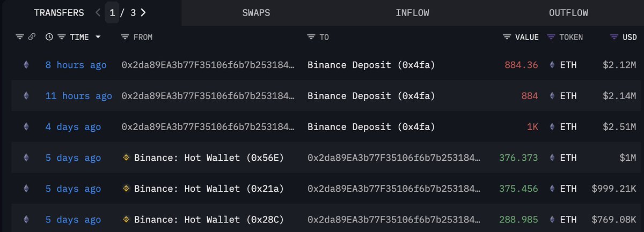Viewport: 644px width, 232px height.
Task: Click link icon in header row
Action: pos(32,37)
